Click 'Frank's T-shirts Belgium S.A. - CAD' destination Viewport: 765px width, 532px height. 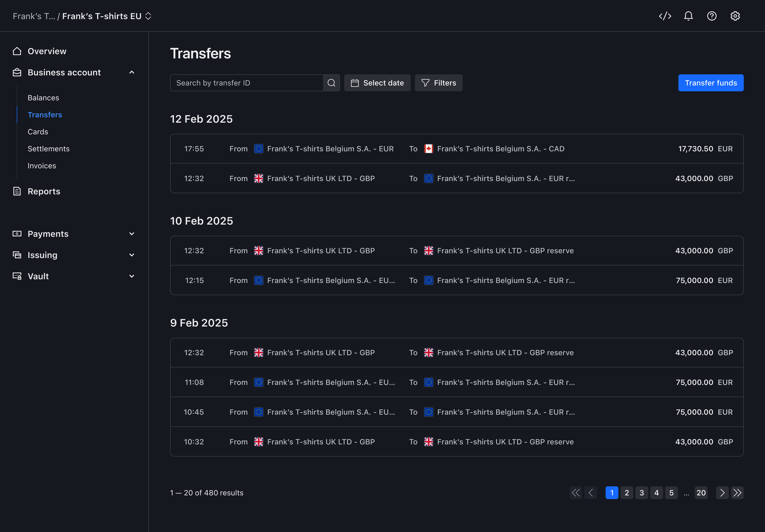pos(501,149)
